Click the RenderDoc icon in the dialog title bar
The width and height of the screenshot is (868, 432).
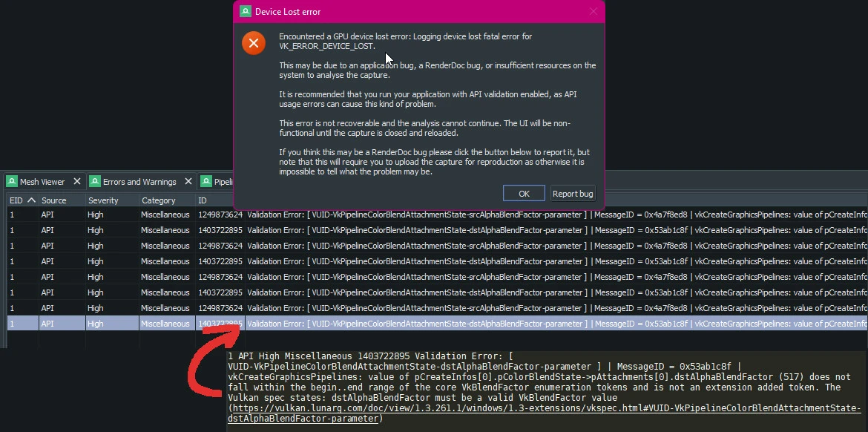[x=246, y=11]
